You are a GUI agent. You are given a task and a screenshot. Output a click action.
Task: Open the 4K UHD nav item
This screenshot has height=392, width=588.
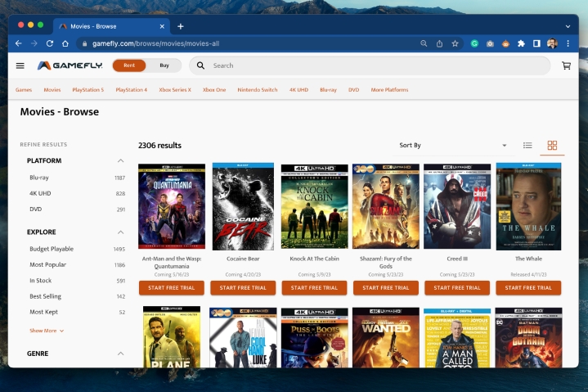298,90
